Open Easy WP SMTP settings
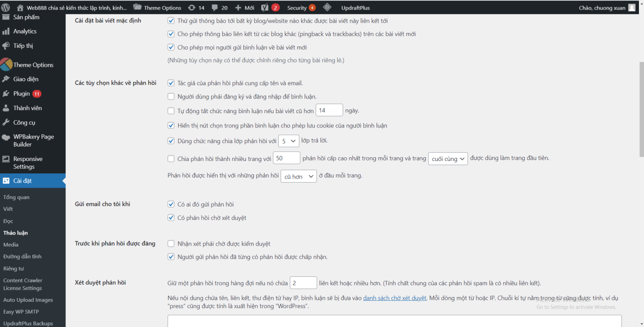The width and height of the screenshot is (644, 327). [21, 312]
